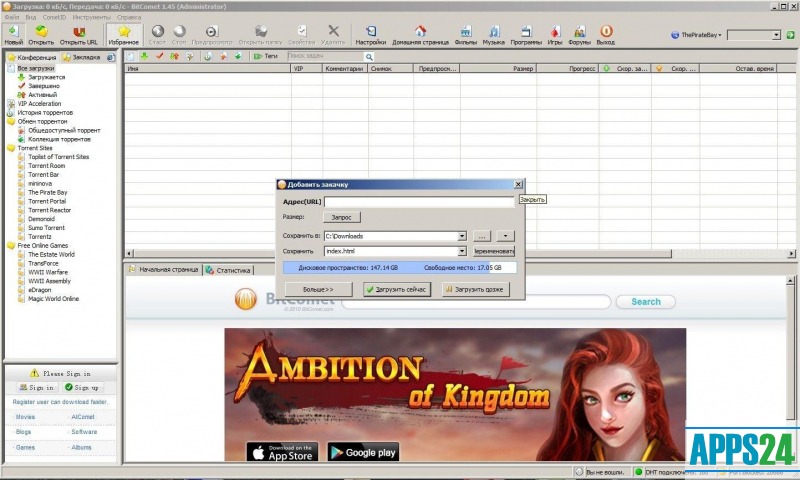Screen dimensions: 800x480
Task: Click the Sign in button
Action: pyautogui.click(x=36, y=388)
